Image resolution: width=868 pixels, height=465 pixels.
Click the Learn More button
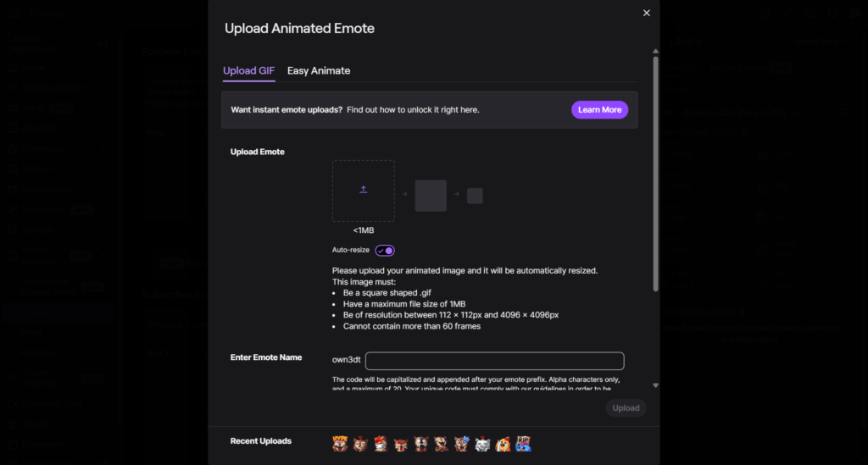(599, 110)
